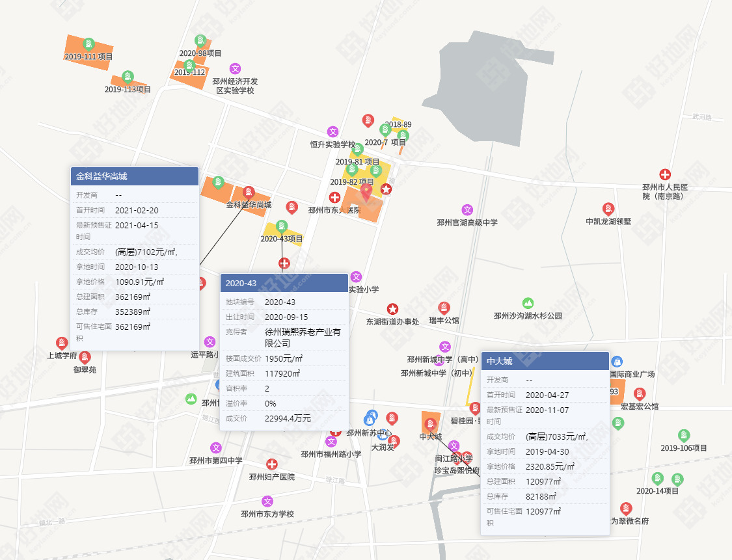
Task: Click the red marker for 中凯龙湖领墅
Action: (x=608, y=209)
